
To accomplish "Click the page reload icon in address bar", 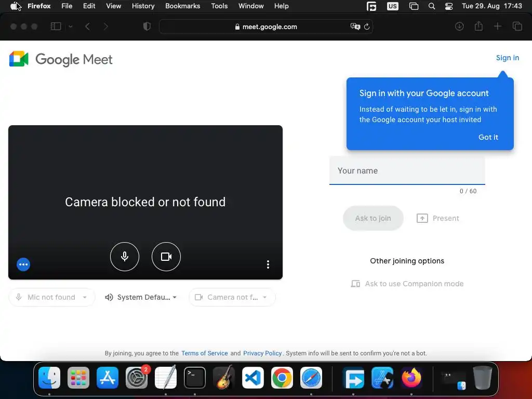I will point(367,26).
